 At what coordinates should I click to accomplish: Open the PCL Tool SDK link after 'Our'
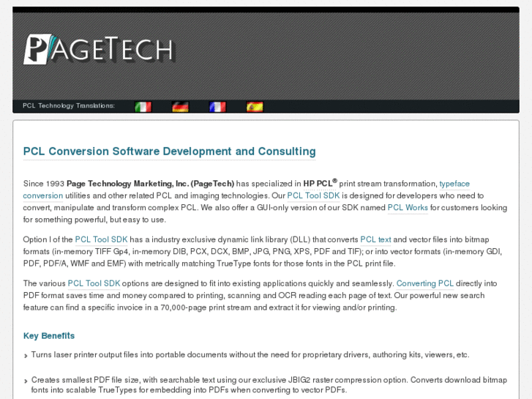[x=313, y=195]
